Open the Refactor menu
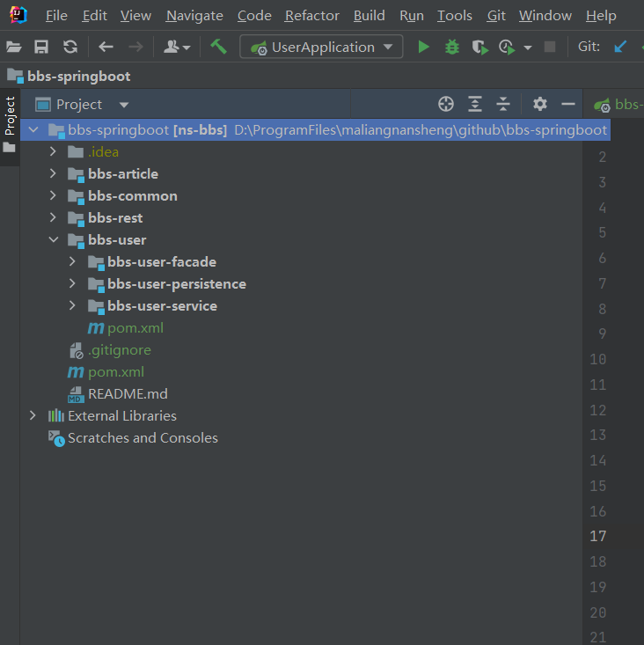Image resolution: width=644 pixels, height=645 pixels. point(311,16)
